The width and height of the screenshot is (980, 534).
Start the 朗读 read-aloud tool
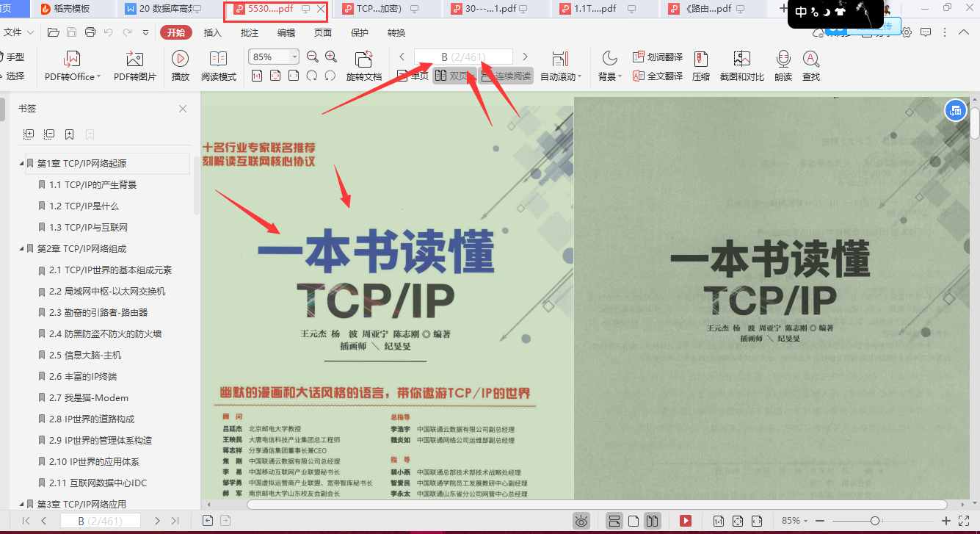tap(783, 65)
